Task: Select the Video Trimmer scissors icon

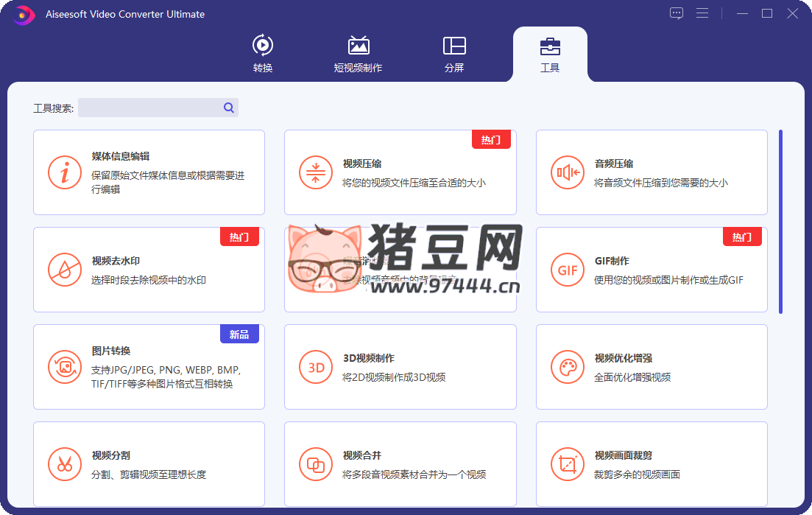Action: click(x=65, y=464)
